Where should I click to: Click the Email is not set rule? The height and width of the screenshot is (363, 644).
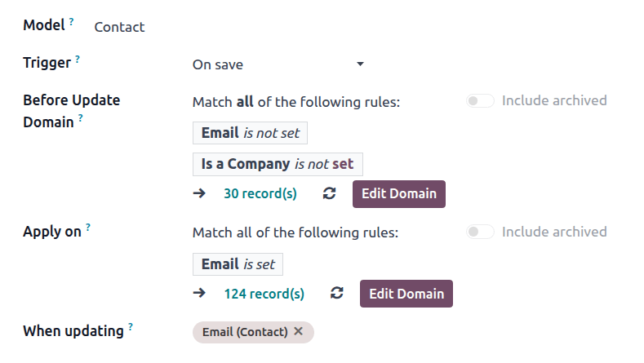250,133
